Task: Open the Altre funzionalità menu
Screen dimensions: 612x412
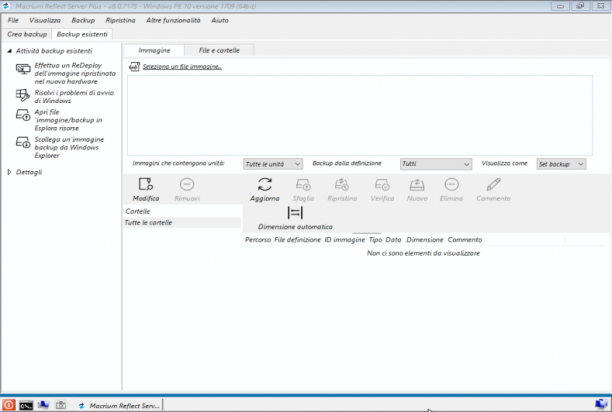Action: click(173, 20)
